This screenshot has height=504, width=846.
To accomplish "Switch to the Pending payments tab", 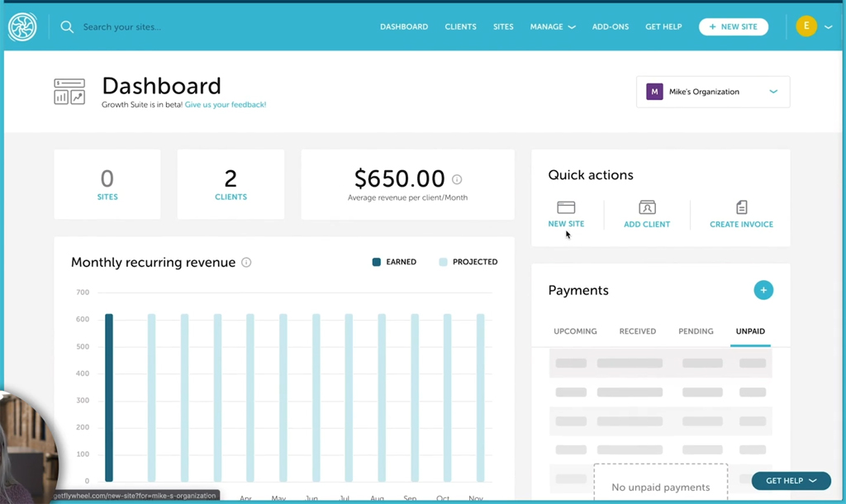I will pyautogui.click(x=696, y=331).
